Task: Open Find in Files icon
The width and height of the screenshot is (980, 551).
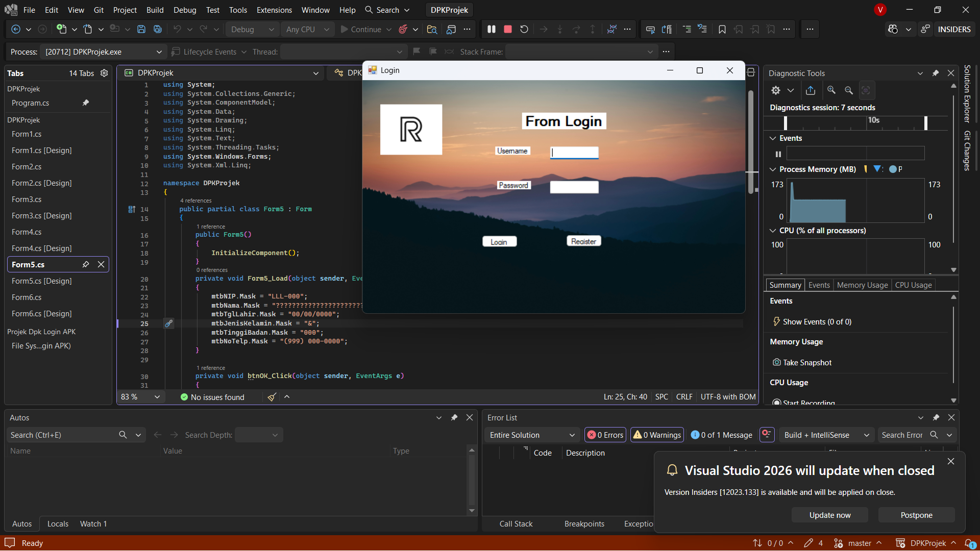Action: (432, 30)
